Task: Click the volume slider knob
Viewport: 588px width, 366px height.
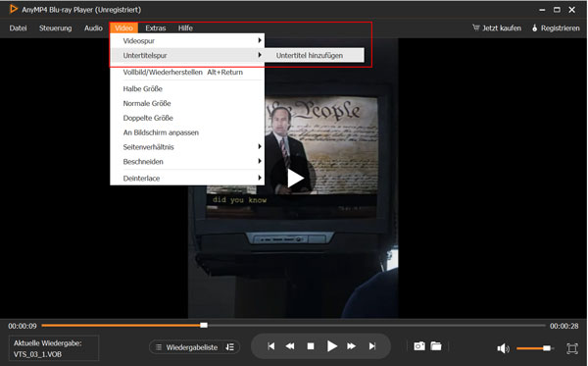Action: 547,348
